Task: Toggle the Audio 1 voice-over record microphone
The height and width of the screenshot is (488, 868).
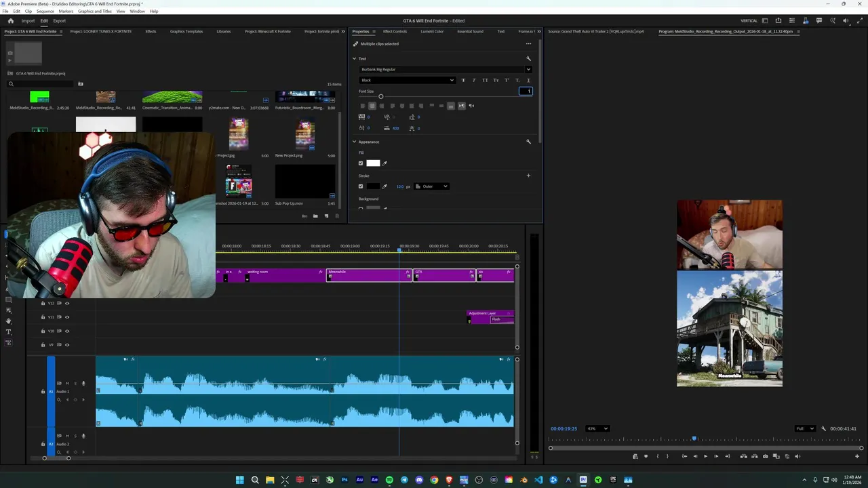Action: [x=83, y=384]
